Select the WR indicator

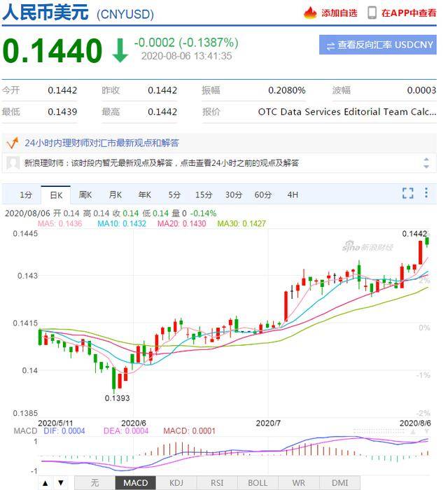(299, 483)
